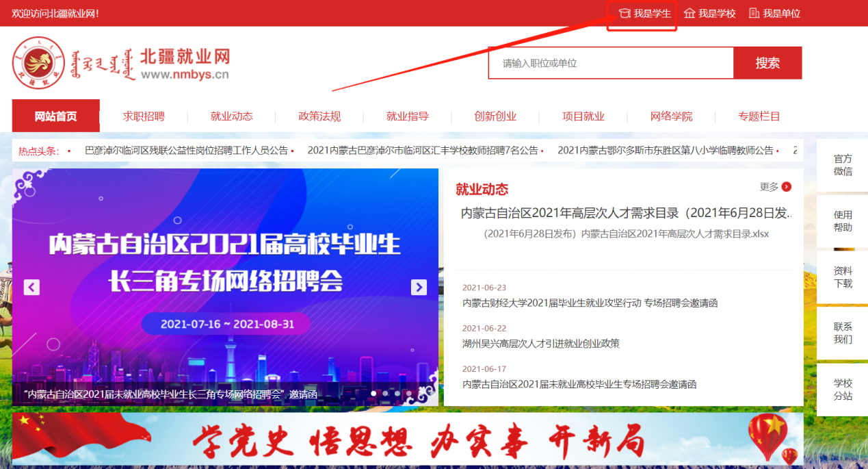868x469 pixels.
Task: Select the first carousel indicator dot
Action: pos(373,394)
